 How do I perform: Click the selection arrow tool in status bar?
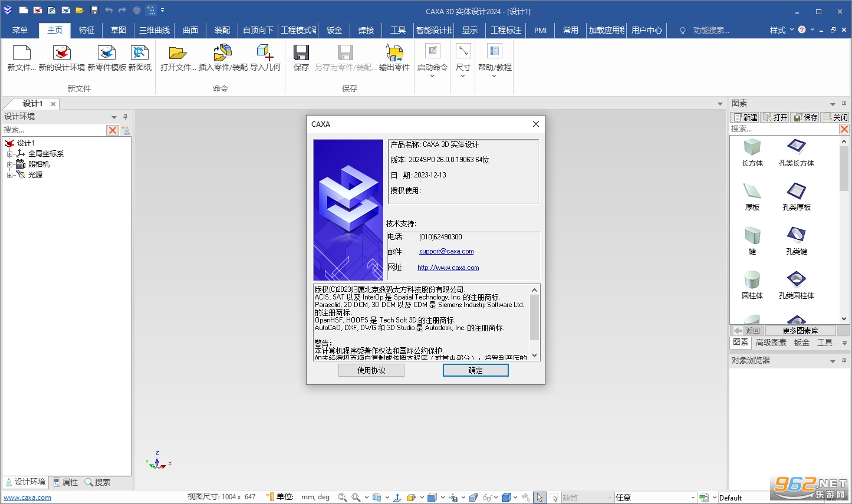540,498
